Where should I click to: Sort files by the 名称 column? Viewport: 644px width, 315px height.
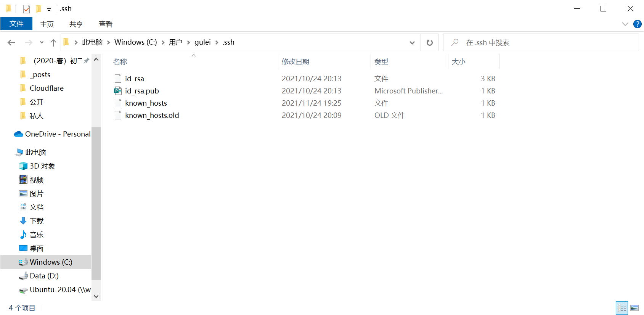[120, 62]
